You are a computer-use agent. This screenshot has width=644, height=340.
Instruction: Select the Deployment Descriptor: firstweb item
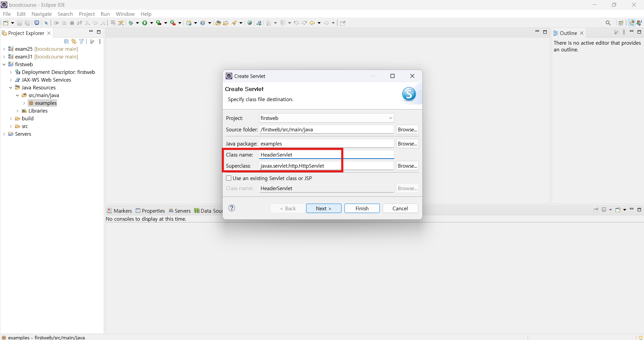click(x=55, y=72)
